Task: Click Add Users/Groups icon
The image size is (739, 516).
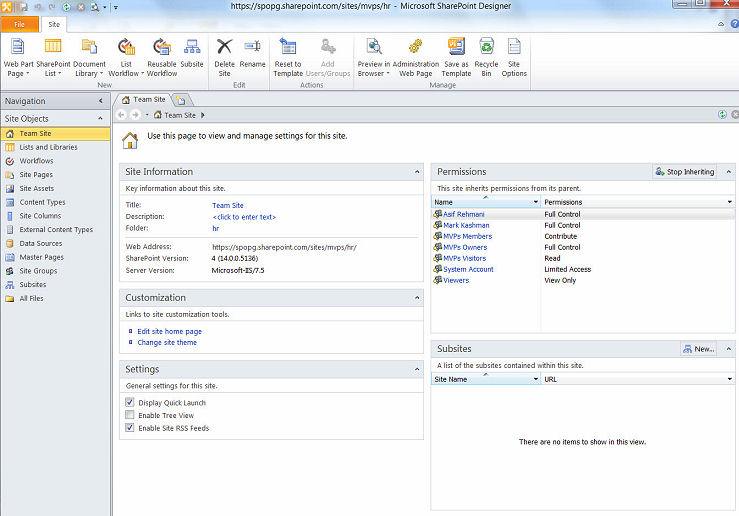Action: point(328,47)
